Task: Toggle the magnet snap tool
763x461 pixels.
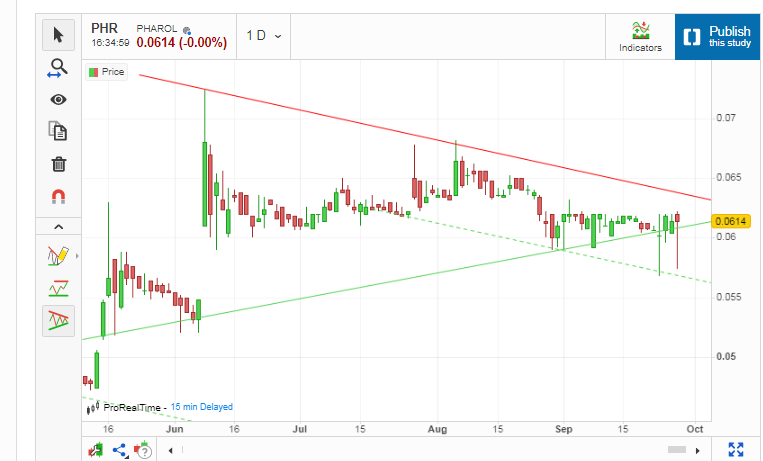Action: coord(58,197)
